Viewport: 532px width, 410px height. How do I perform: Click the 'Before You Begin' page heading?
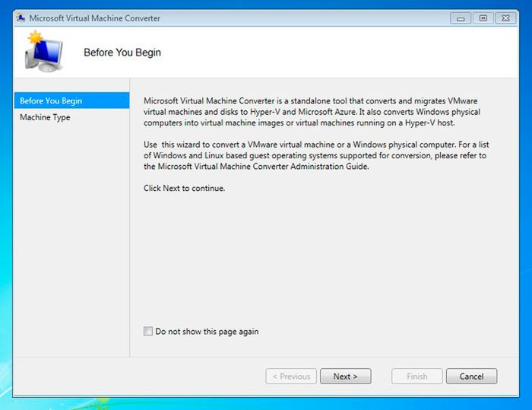point(122,52)
